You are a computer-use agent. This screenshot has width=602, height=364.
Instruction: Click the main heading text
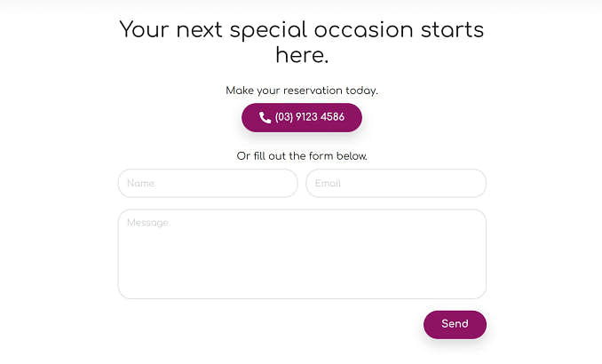(x=302, y=42)
